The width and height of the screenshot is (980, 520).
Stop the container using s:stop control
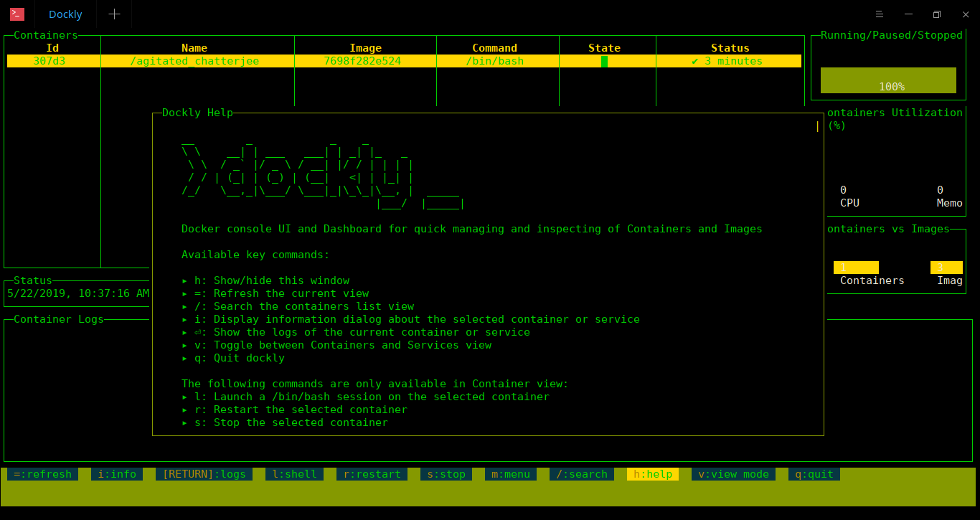(x=446, y=473)
